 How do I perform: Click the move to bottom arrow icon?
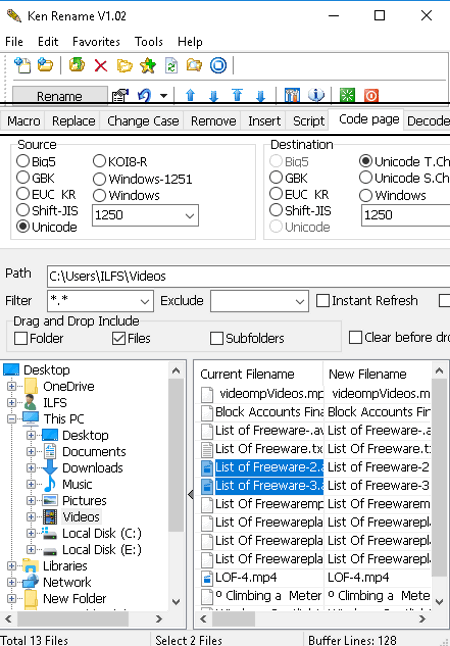[x=260, y=96]
